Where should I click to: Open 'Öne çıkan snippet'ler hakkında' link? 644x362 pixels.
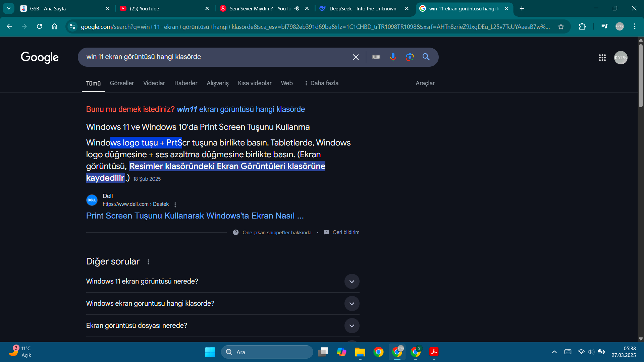click(x=277, y=233)
